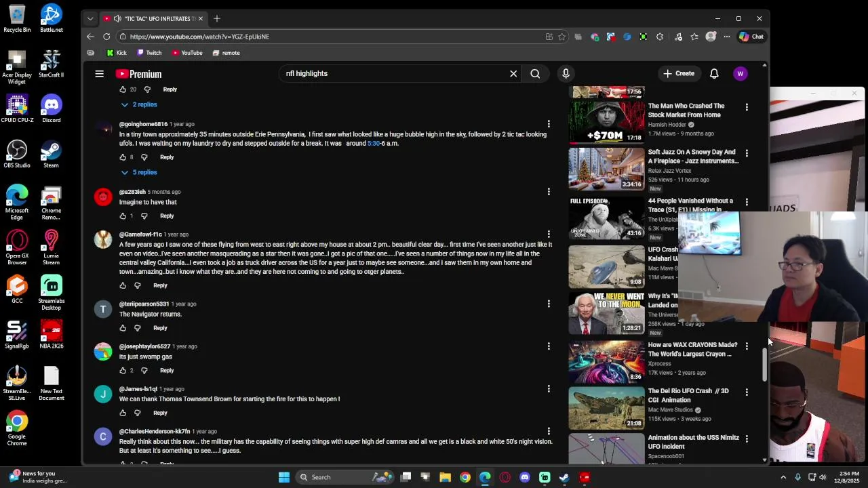Screen dimensions: 868x488
Task: Open options menu for @CharlesHenderson-kk7fn comment
Action: click(549, 431)
